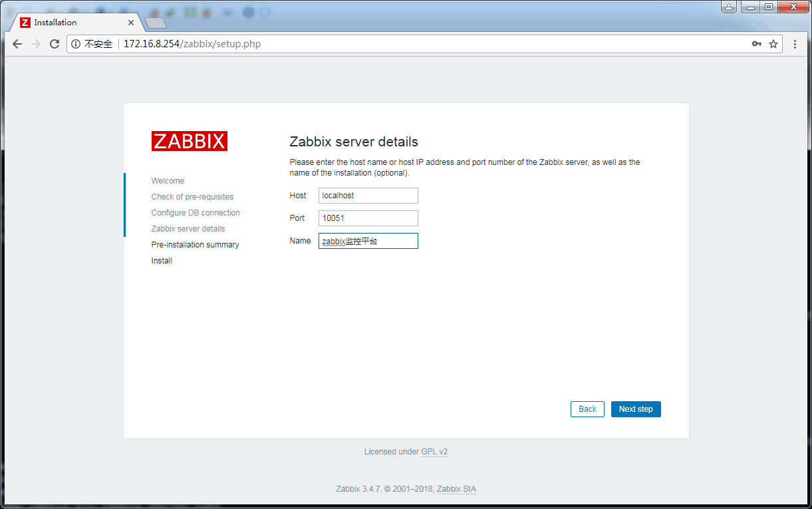Click in the Host input field
This screenshot has height=509, width=812.
coord(368,196)
